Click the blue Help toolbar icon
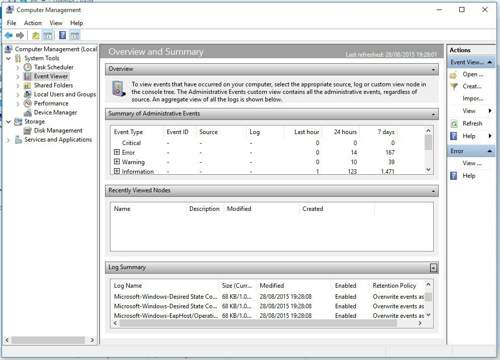The width and height of the screenshot is (500, 360). tap(62, 35)
